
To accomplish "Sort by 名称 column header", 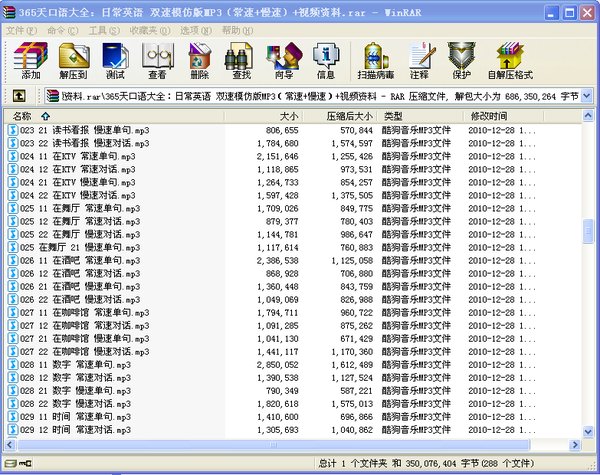I will [114, 116].
